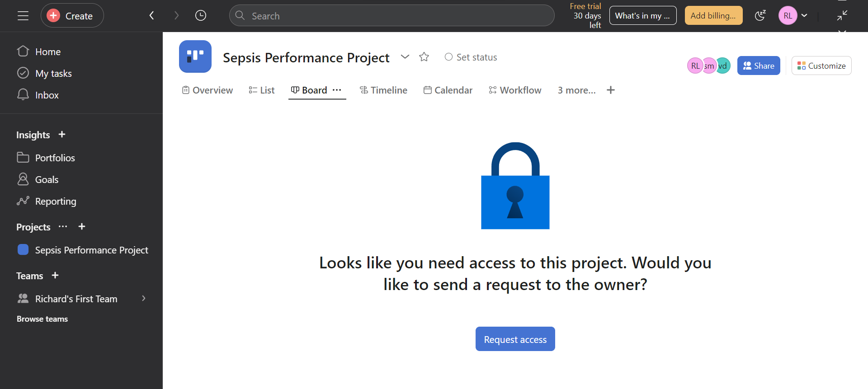Click the Insights section header
Screen dimensions: 868x389
(x=33, y=135)
